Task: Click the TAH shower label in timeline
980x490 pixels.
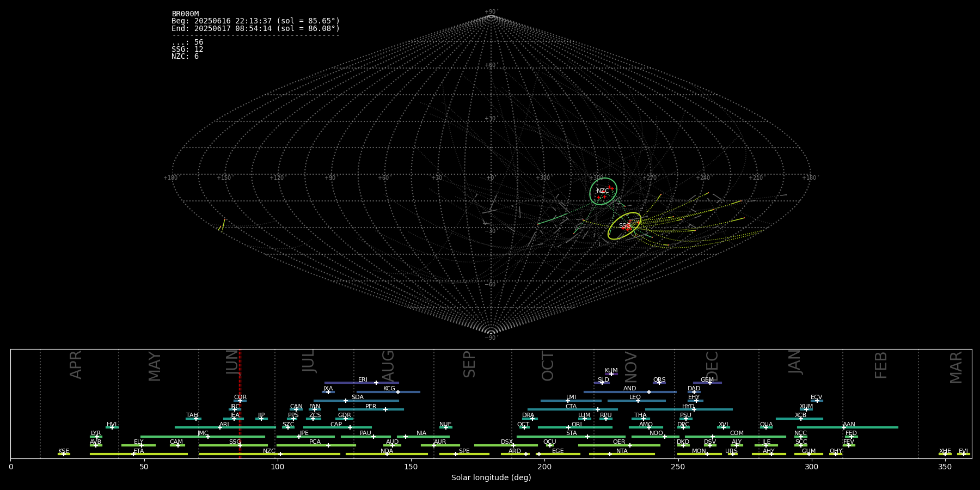Action: click(192, 415)
